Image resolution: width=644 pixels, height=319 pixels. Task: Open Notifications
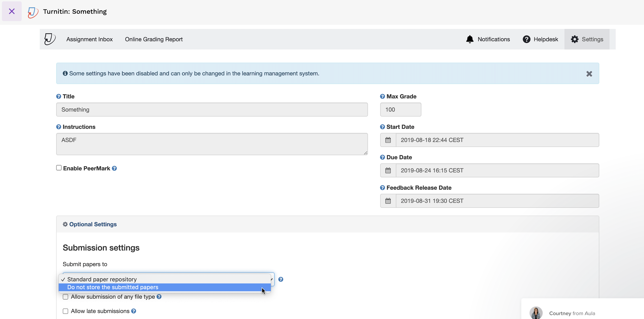click(488, 39)
